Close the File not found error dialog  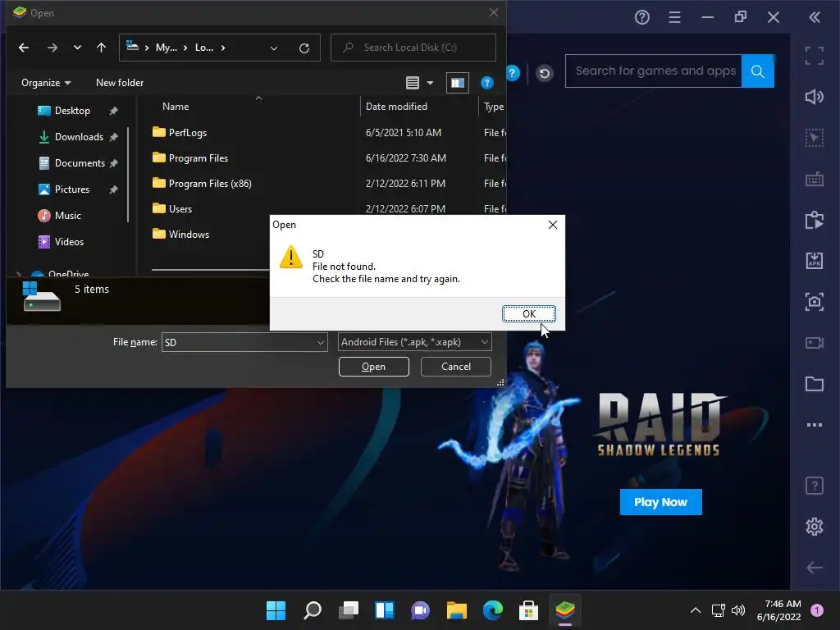point(553,225)
